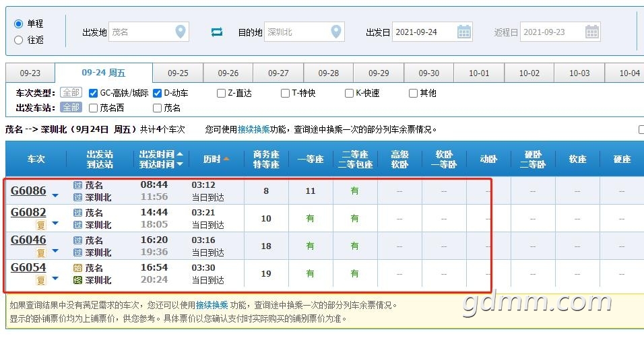This screenshot has width=644, height=344.
Task: Click the 始 origin icon for G6054
Action: click(x=77, y=268)
